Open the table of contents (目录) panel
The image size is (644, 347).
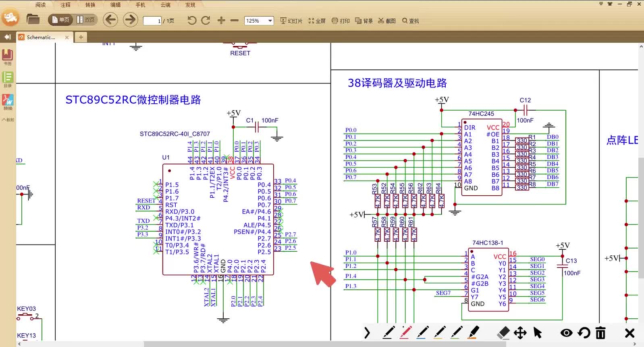coord(8,79)
